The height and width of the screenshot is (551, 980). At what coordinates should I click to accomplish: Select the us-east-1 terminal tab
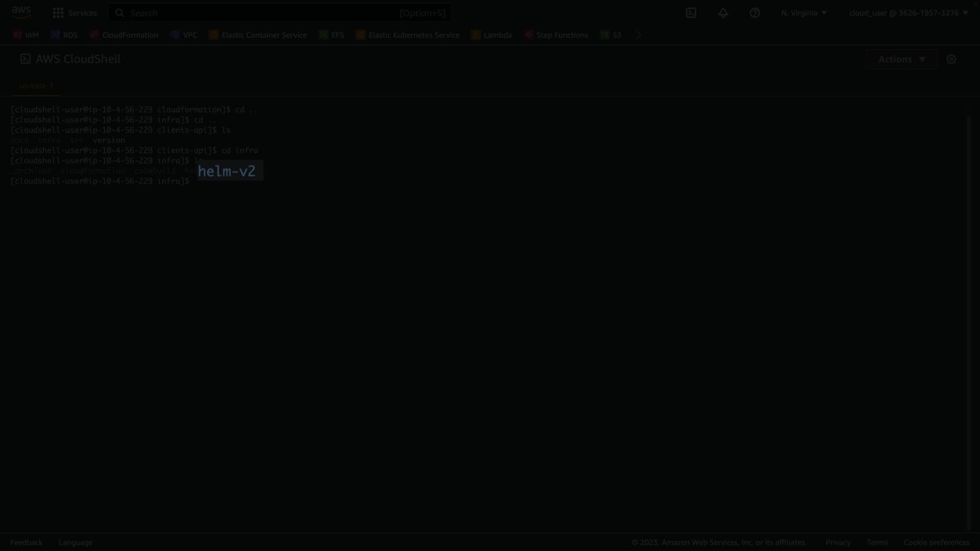pyautogui.click(x=36, y=86)
